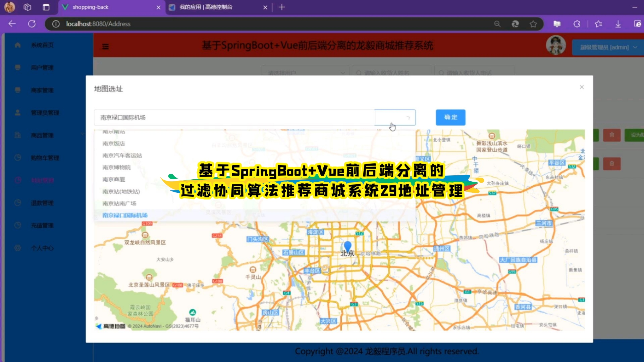Viewport: 644px width, 362px height.
Task: Select 南京禄口国际机场 from suggestion list
Action: pos(125,215)
